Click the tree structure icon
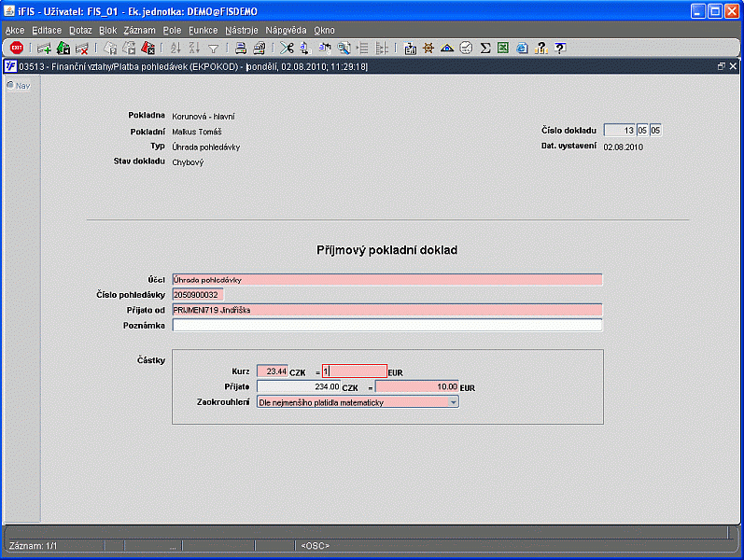The height and width of the screenshot is (560, 744). [382, 48]
